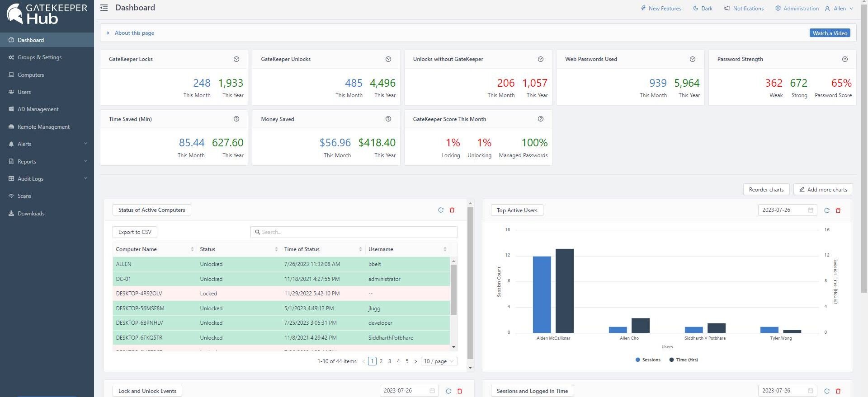
Task: Open Groups & Settings in sidebar
Action: [x=47, y=57]
